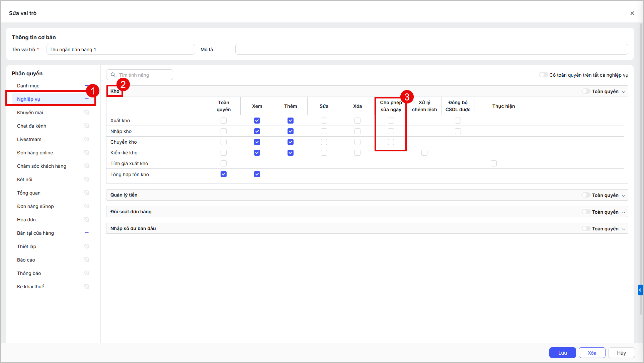Click the Tên vai trò input field
Image resolution: width=644 pixels, height=363 pixels.
120,49
